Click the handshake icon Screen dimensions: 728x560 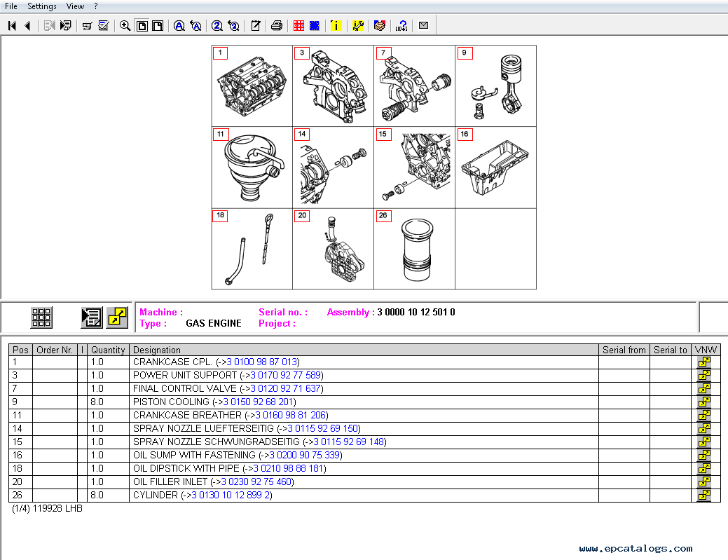(379, 26)
